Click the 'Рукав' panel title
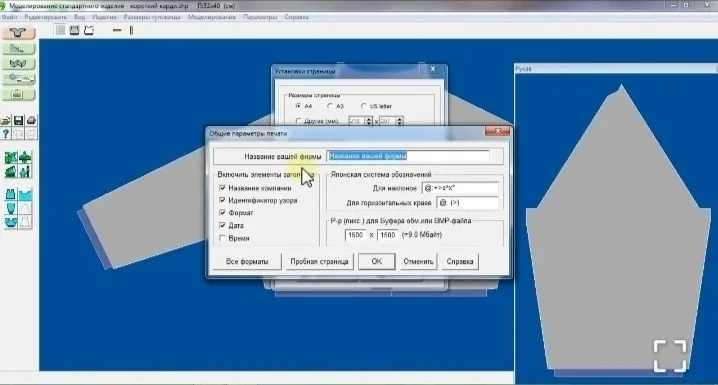718x385 pixels. point(523,69)
